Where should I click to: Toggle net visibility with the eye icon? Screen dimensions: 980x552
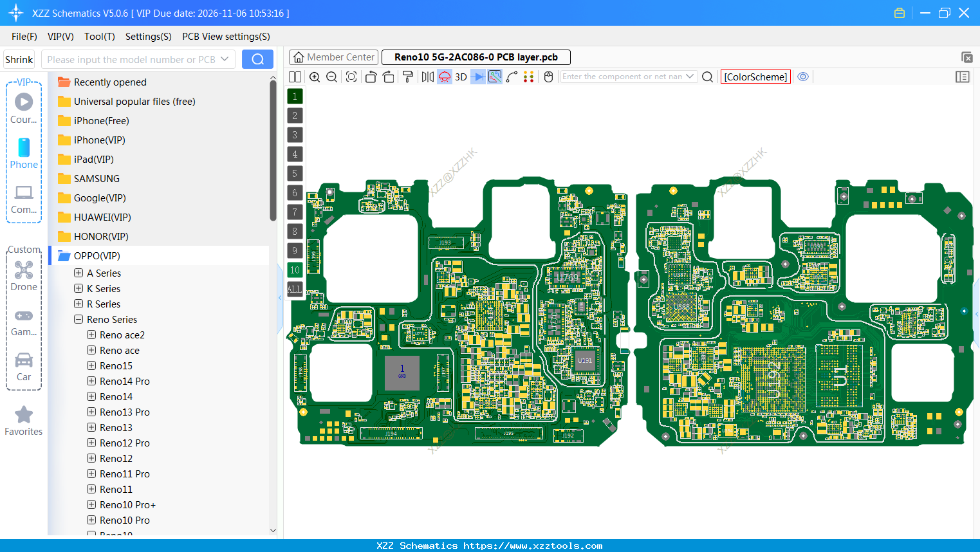[x=803, y=77]
